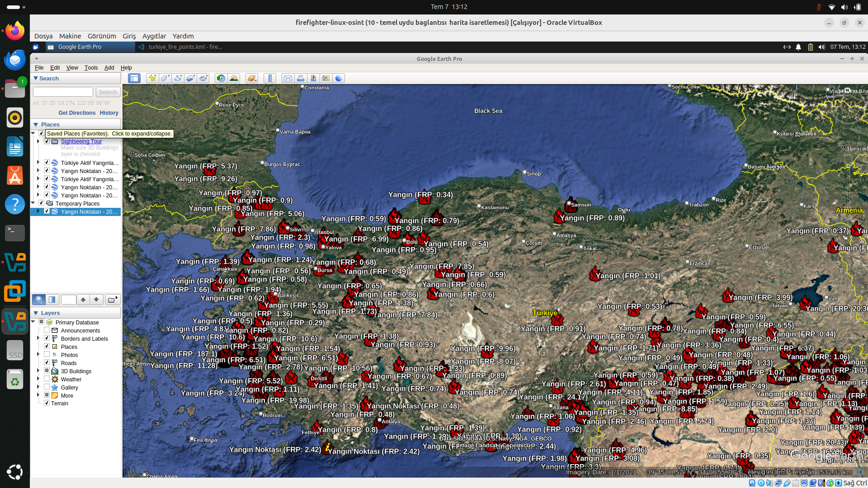The height and width of the screenshot is (488, 868).
Task: Open the File menu in Google Earth
Action: click(39, 68)
